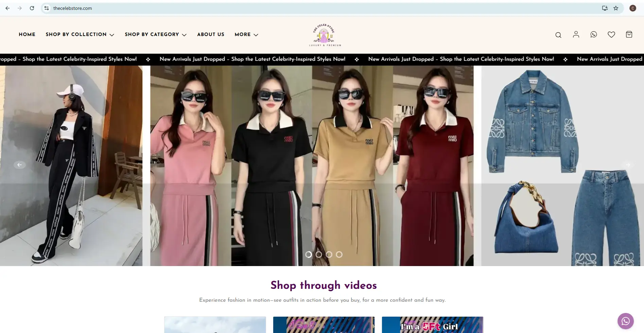Click the user account icon
The height and width of the screenshot is (333, 644).
pos(576,34)
